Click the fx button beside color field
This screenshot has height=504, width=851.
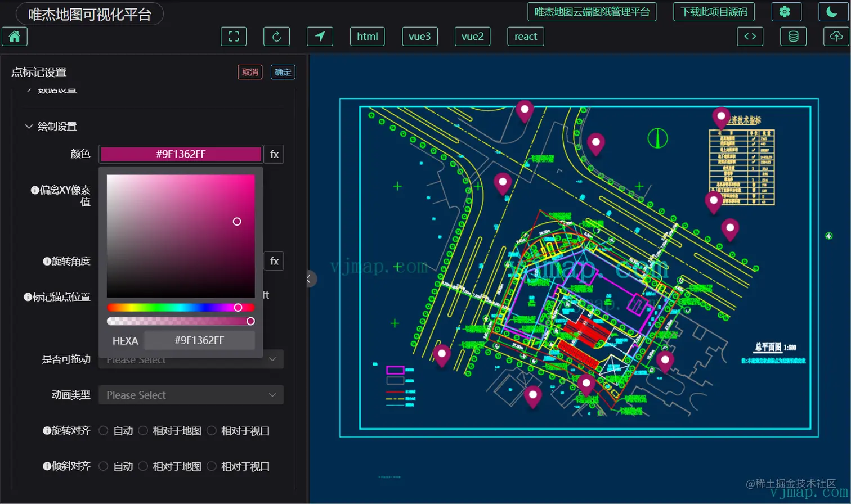pyautogui.click(x=274, y=154)
